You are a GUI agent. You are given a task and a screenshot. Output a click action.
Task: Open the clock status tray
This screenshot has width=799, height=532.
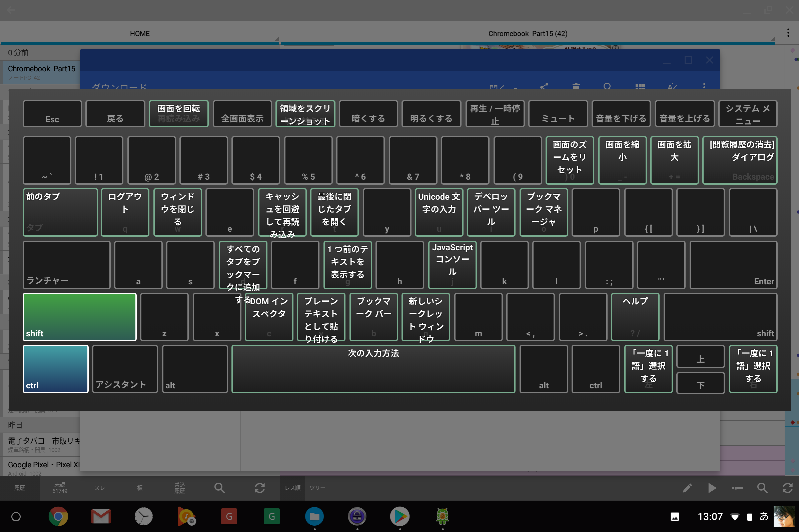click(710, 516)
